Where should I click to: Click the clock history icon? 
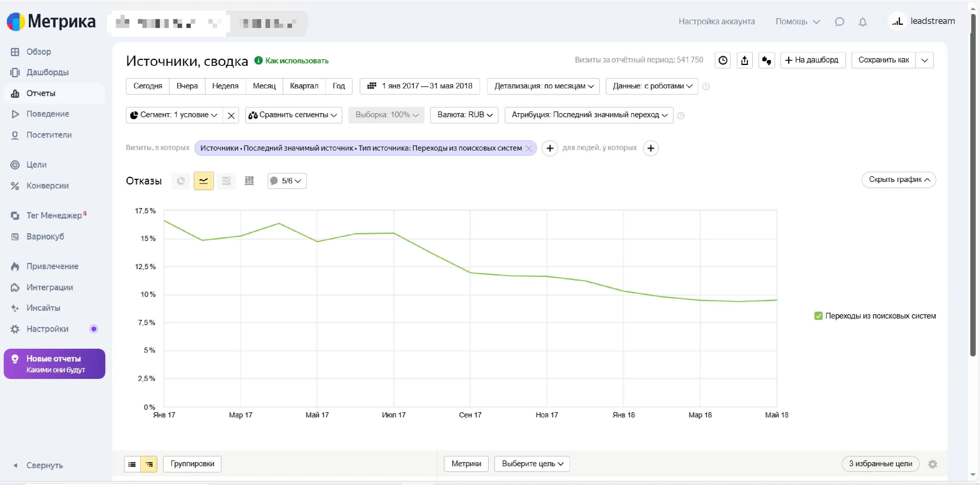723,60
